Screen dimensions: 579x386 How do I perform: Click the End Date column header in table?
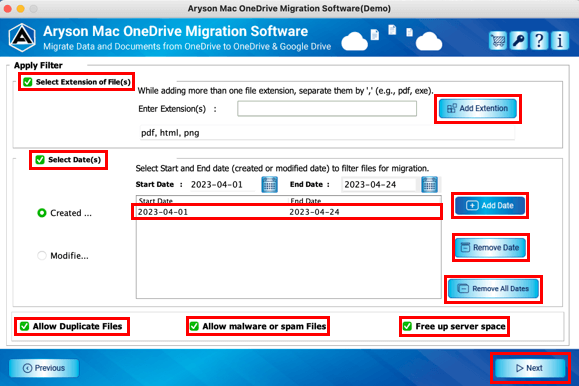[364, 201]
